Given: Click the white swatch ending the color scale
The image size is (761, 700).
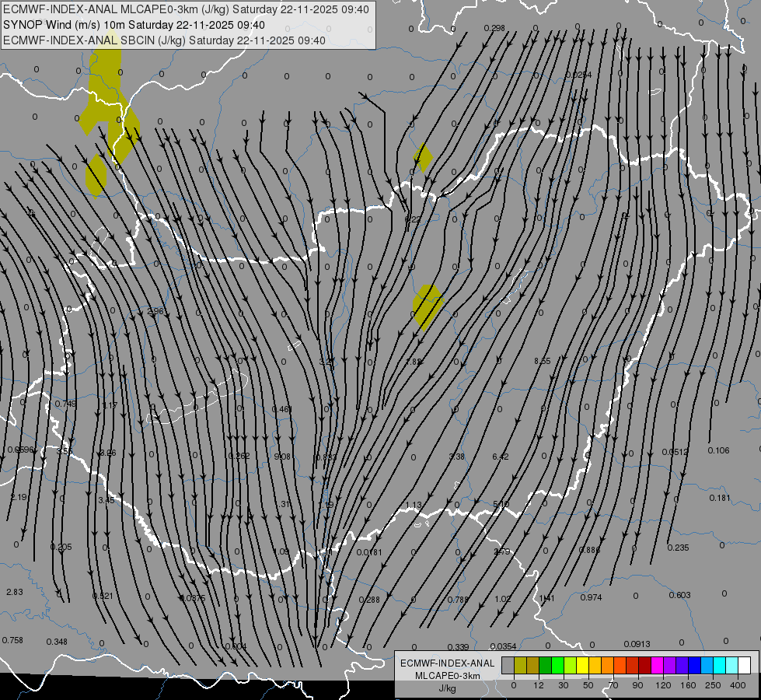Looking at the screenshot, I should pos(744,665).
